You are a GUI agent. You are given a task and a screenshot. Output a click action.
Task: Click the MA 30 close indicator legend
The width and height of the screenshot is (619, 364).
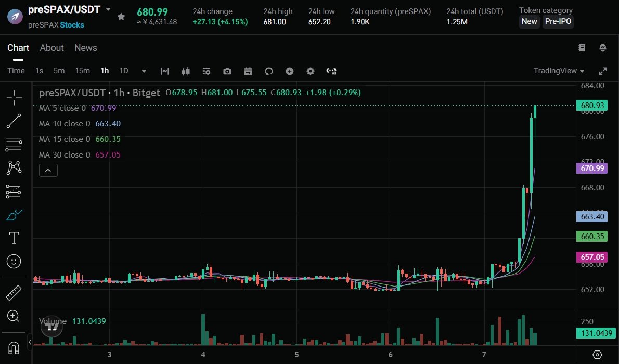pyautogui.click(x=80, y=155)
